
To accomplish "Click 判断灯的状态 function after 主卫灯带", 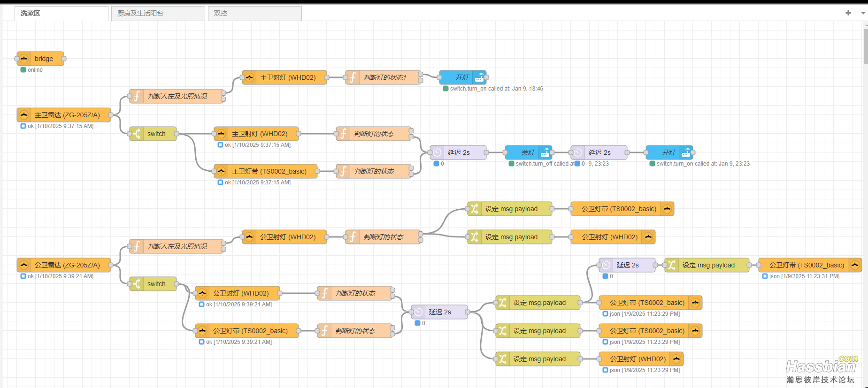I will tap(374, 171).
